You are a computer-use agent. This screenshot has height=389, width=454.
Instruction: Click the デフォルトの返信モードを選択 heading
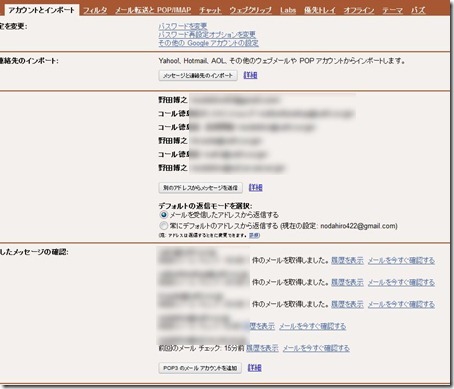coord(205,206)
